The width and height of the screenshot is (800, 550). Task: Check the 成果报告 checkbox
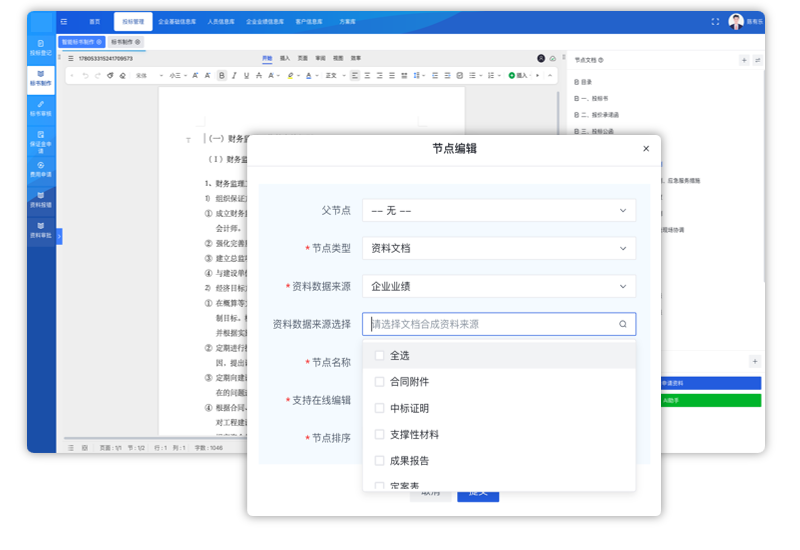(x=379, y=461)
